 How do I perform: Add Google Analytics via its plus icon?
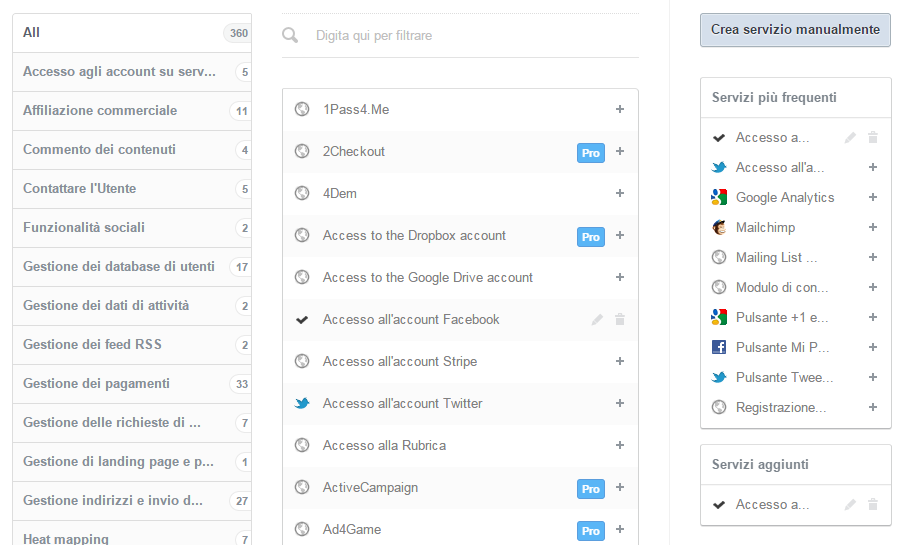873,197
